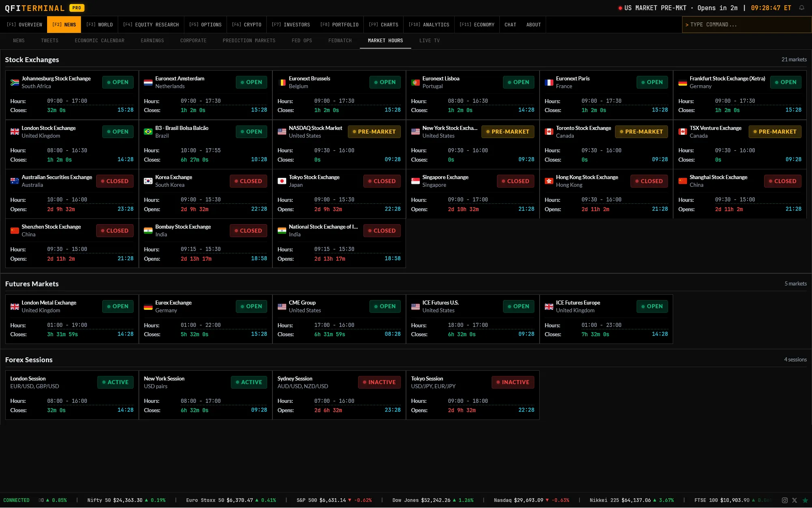Click the OPEN badge on Johannesburg Stock Exchange
Image resolution: width=812 pixels, height=508 pixels.
click(118, 82)
